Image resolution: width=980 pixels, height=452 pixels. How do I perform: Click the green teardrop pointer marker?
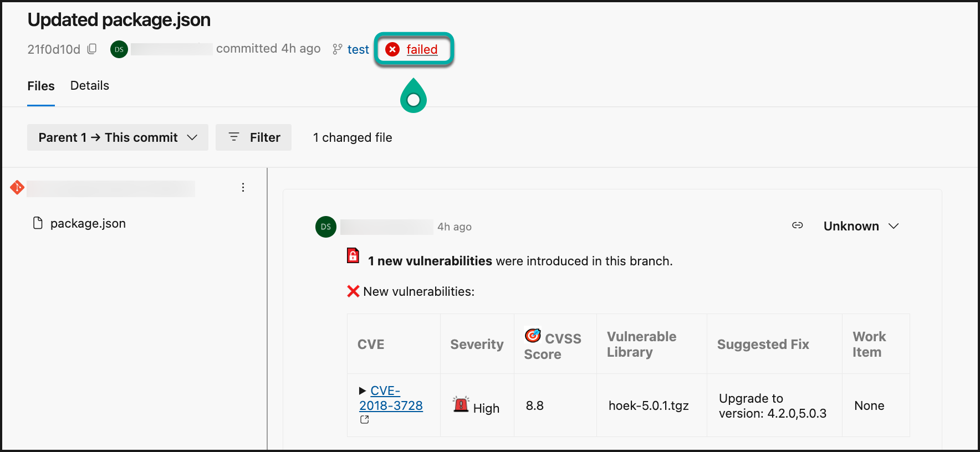[414, 97]
